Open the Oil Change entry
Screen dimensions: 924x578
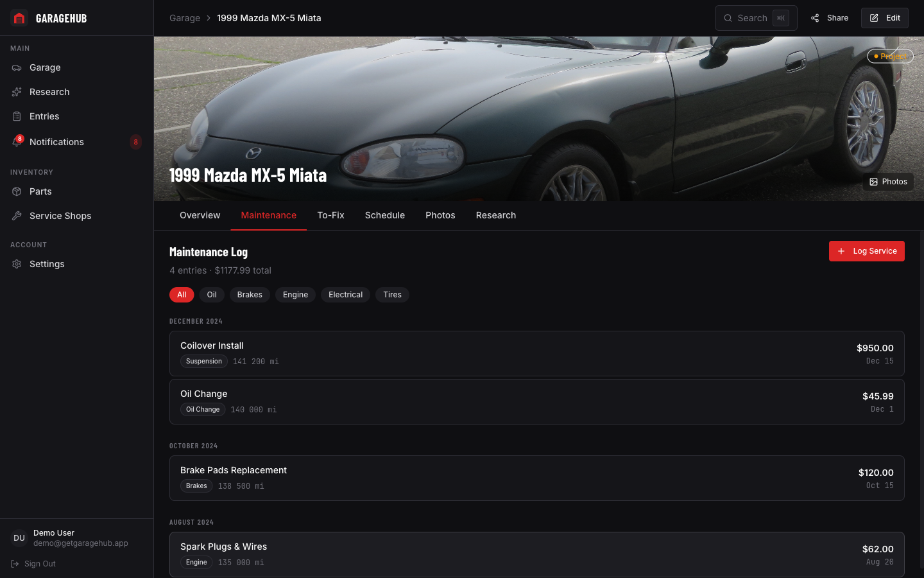click(537, 402)
